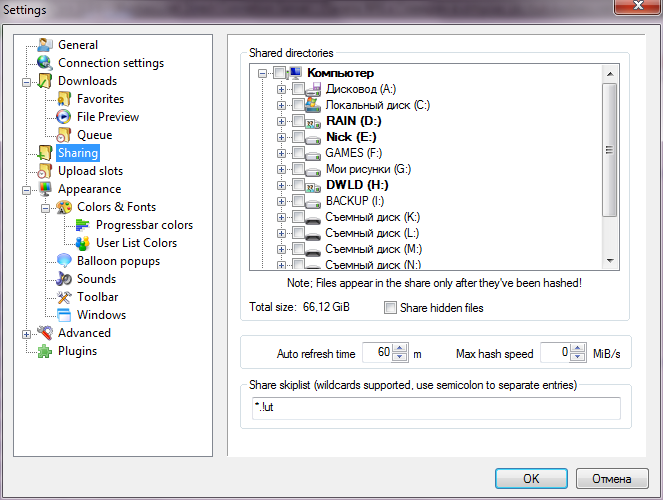663x500 pixels.
Task: Toggle the Nick (E:) share checkbox
Action: (298, 137)
